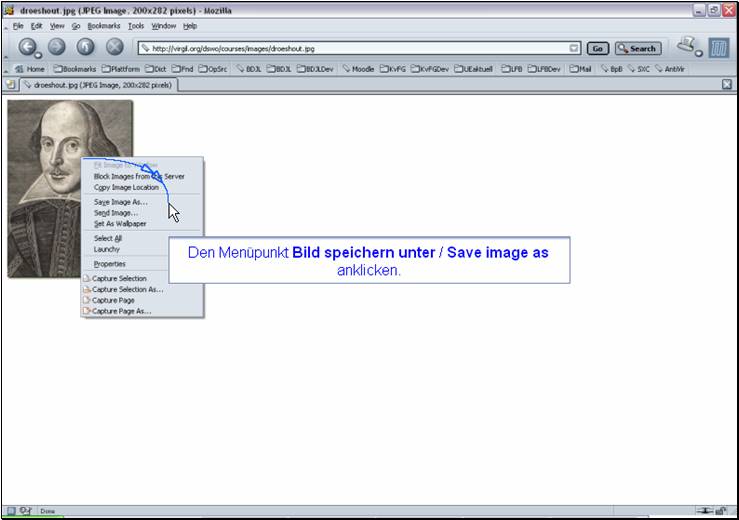
Task: Close the current tab with X icon
Action: [x=727, y=85]
